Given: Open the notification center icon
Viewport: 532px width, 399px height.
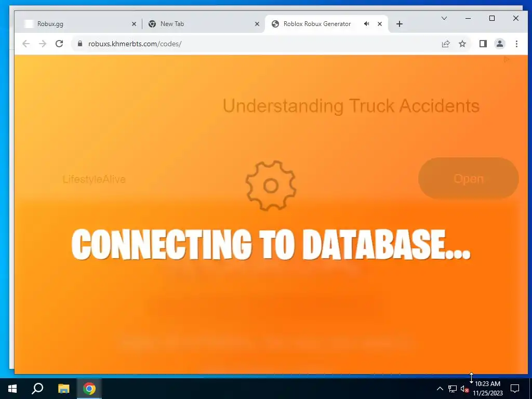Looking at the screenshot, I should tap(515, 389).
